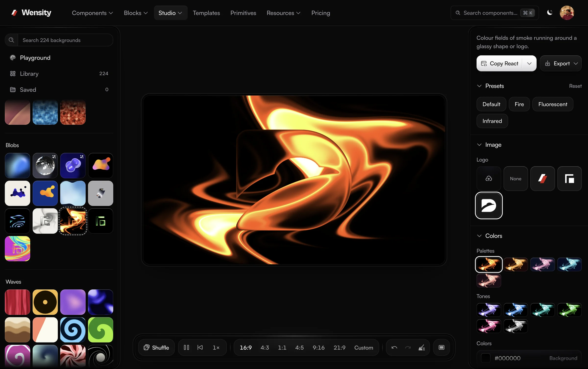The height and width of the screenshot is (369, 588).
Task: Click the #000000 background color swatch
Action: (486, 358)
